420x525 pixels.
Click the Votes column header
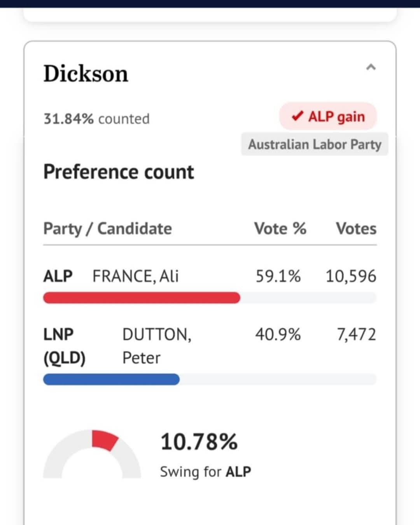coord(356,229)
